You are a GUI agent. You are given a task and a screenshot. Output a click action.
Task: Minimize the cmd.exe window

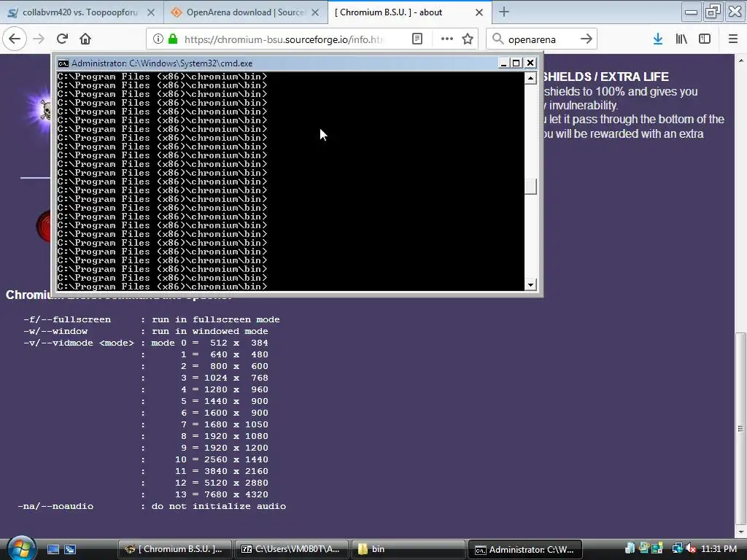503,63
